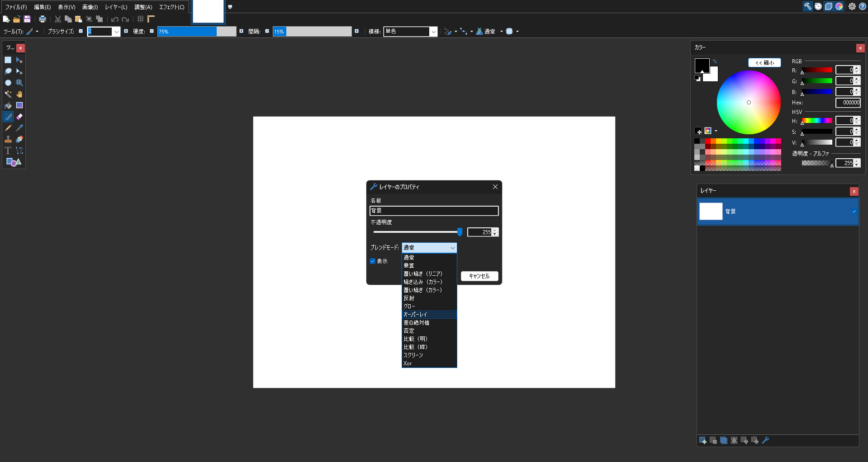868x462 pixels.
Task: Toggle visibility checkbox of 背景 layer
Action: click(x=854, y=212)
